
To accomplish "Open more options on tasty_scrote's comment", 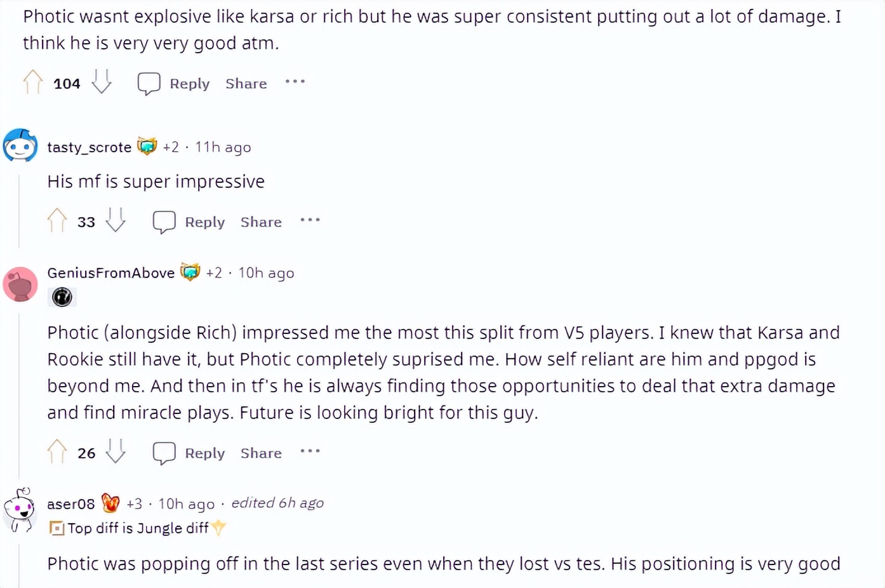I will 310,220.
